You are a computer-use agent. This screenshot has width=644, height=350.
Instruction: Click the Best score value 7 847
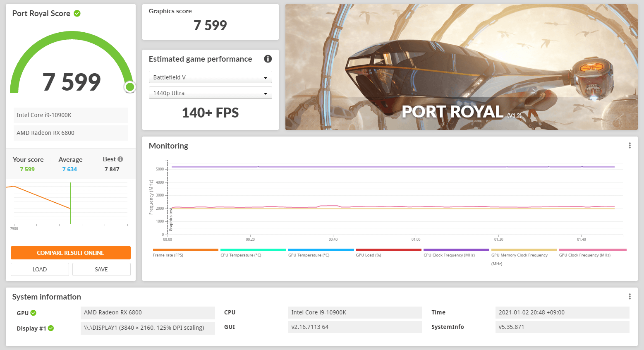pyautogui.click(x=112, y=169)
